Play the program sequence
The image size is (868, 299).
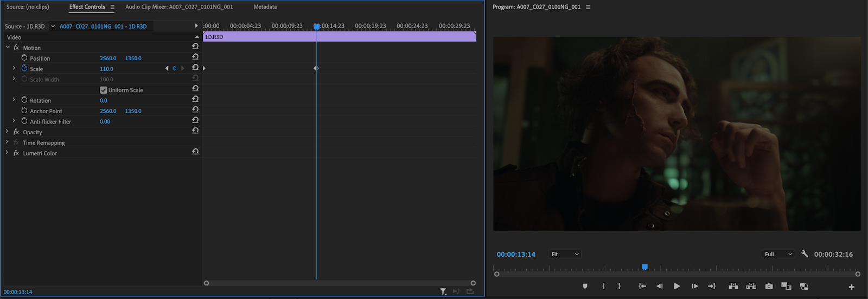click(x=677, y=287)
